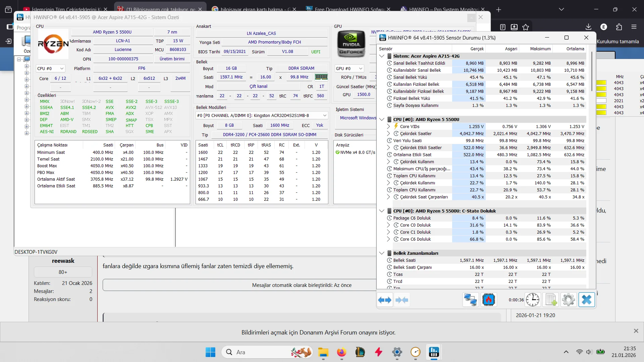Click the CPU chip flame icon
Image resolution: width=644 pixels, height=362 pixels.
tap(488, 300)
